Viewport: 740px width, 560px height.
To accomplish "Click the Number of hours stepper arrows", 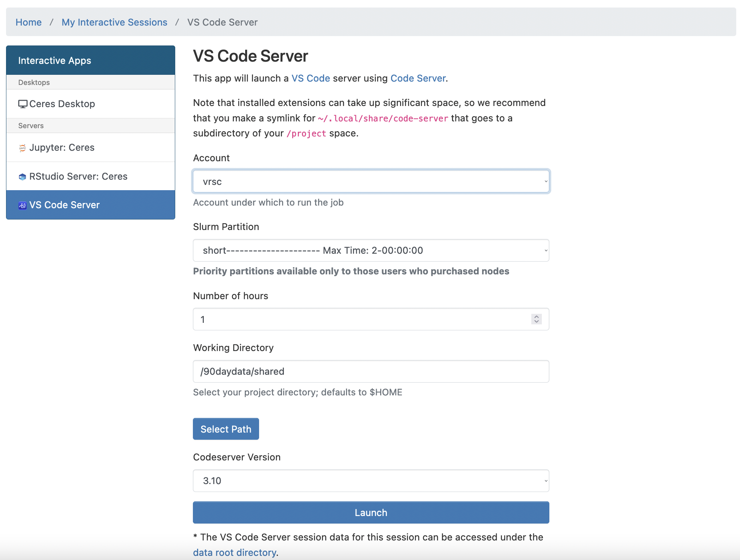I will tap(537, 319).
